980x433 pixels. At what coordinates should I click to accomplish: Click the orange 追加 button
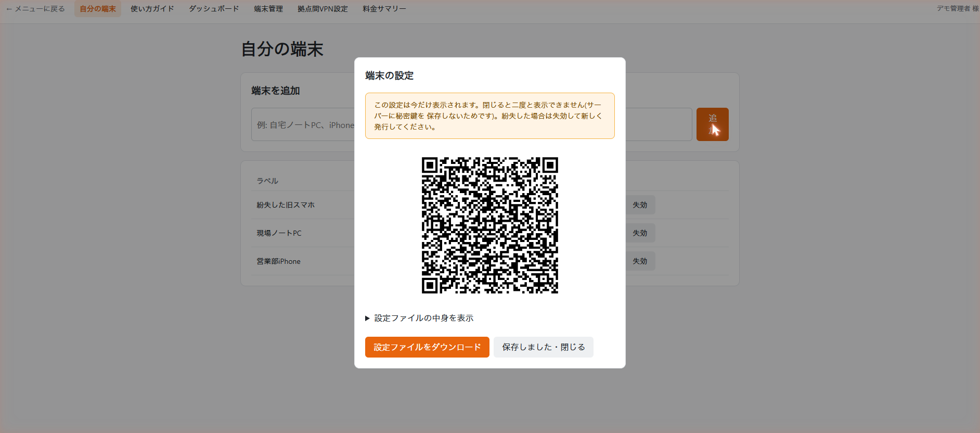[713, 124]
